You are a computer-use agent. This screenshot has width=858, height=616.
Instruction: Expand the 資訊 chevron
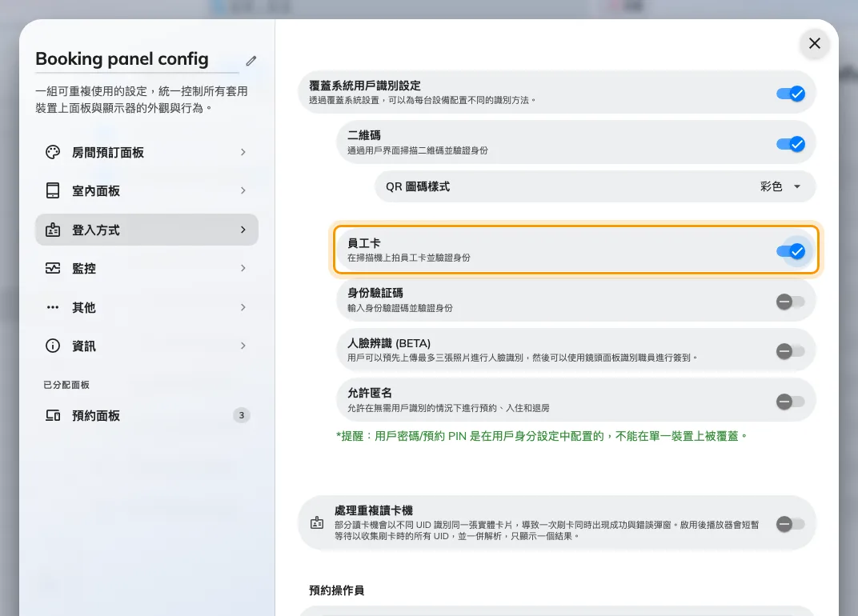[243, 346]
